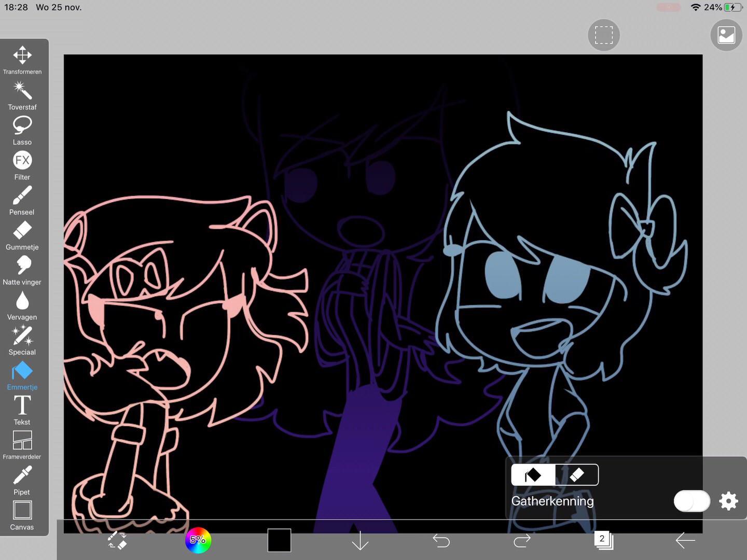Image resolution: width=747 pixels, height=560 pixels.
Task: Open the selection options at the top
Action: (603, 35)
